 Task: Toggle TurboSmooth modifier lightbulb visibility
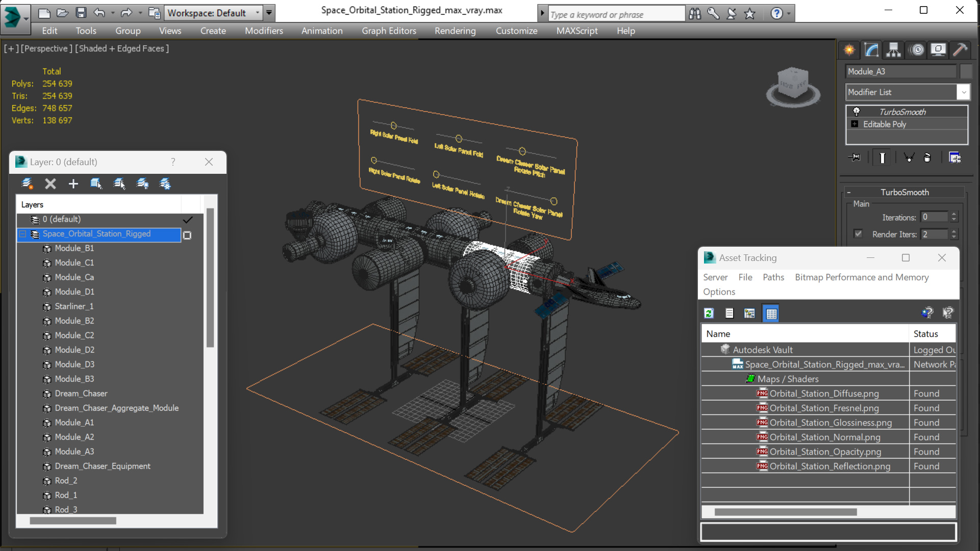(x=856, y=111)
